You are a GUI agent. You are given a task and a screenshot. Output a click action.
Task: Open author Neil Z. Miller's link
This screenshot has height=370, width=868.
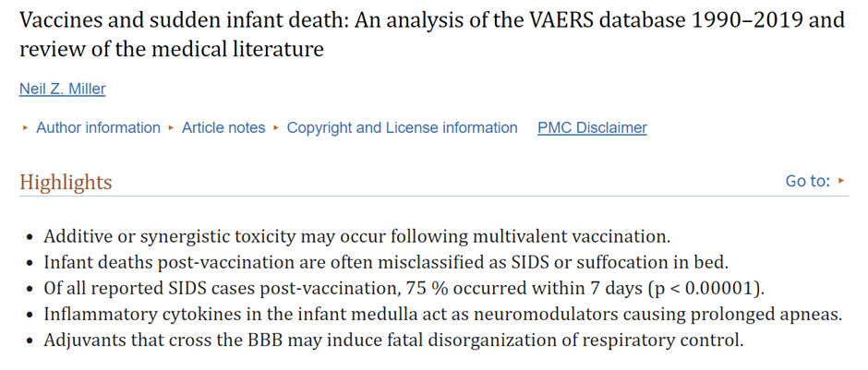pos(63,89)
